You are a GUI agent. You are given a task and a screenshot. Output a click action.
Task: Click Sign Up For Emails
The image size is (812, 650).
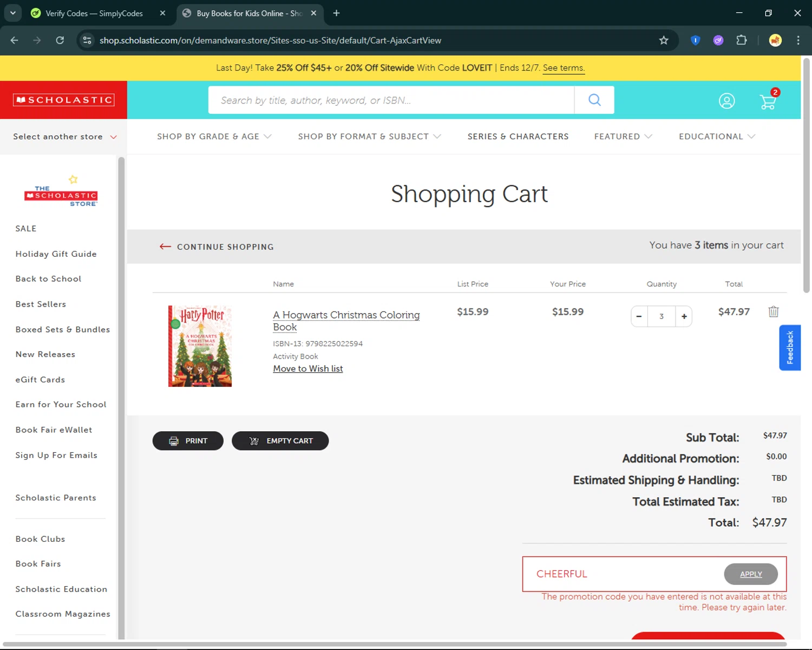tap(56, 455)
